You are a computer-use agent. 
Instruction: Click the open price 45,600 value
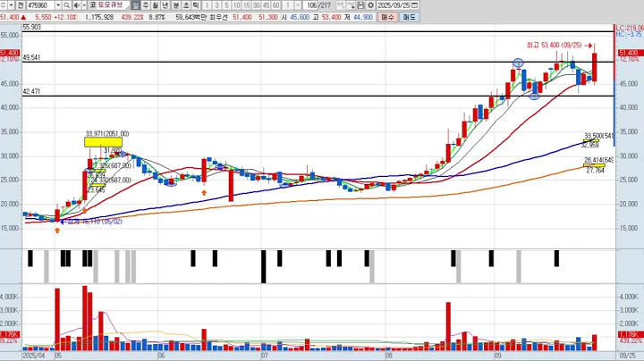click(x=300, y=17)
